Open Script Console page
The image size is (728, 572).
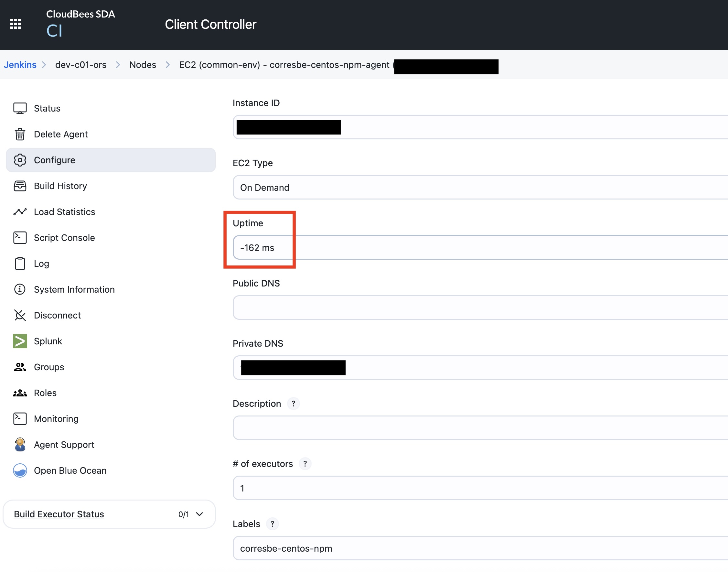coord(111,238)
